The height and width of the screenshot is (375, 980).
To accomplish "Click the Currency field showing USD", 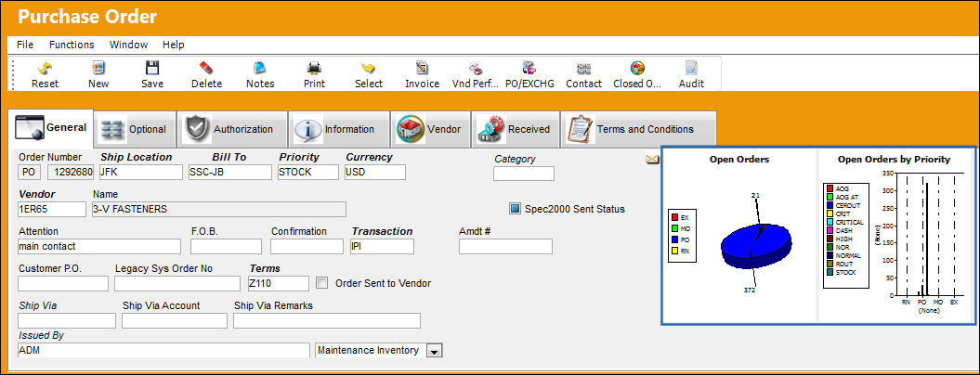I will pyautogui.click(x=375, y=173).
